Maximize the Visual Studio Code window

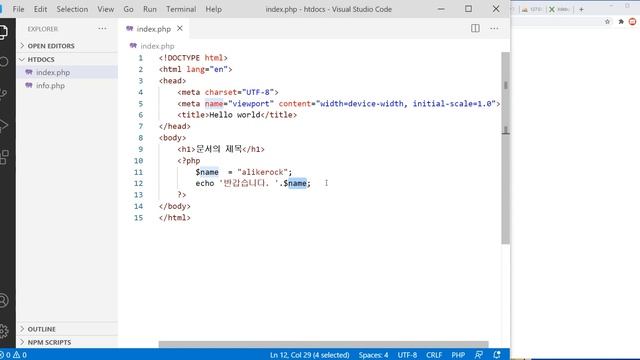[x=468, y=9]
